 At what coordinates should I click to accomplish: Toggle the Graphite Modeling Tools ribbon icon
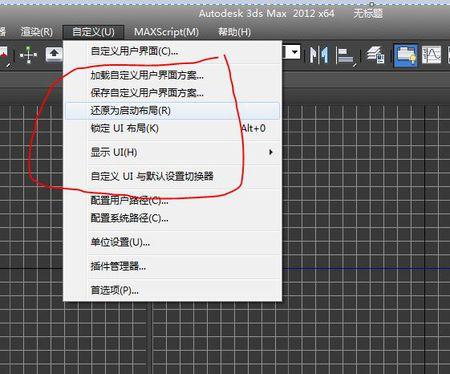[x=405, y=55]
